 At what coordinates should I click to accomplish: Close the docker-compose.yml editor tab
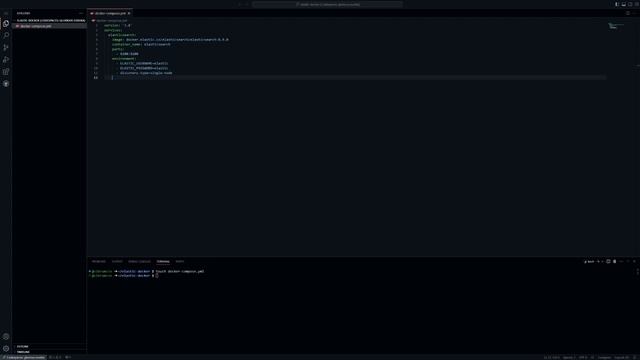tap(129, 13)
